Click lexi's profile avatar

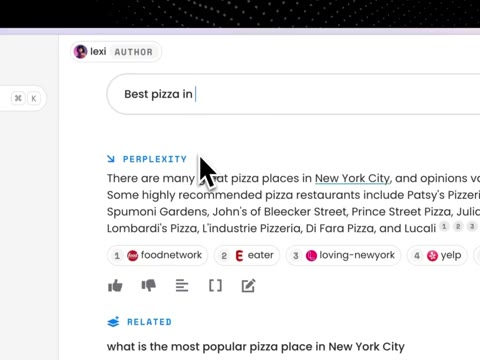click(x=81, y=52)
